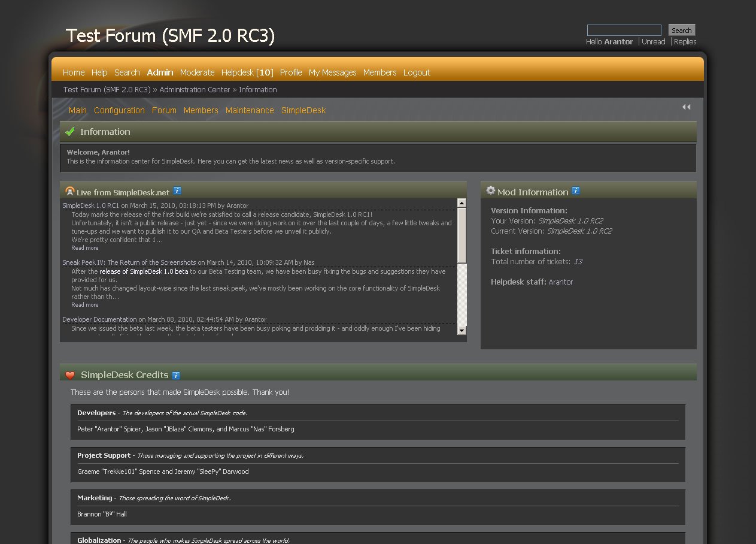Open the Configuration admin dropdown menu
Screen dimensions: 756x544
pos(119,110)
